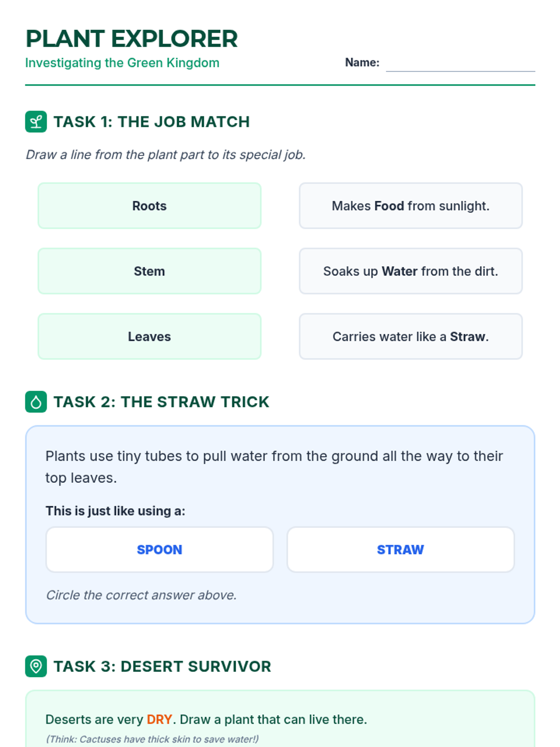Click the PLANT EXPLORER title
Screen dimensions: 560x747
[132, 39]
